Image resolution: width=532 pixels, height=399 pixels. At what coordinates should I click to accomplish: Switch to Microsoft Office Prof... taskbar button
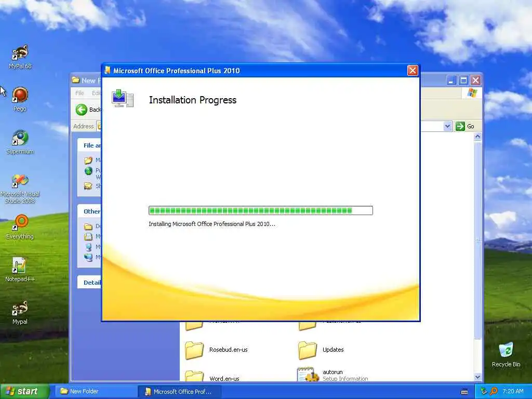click(x=179, y=392)
